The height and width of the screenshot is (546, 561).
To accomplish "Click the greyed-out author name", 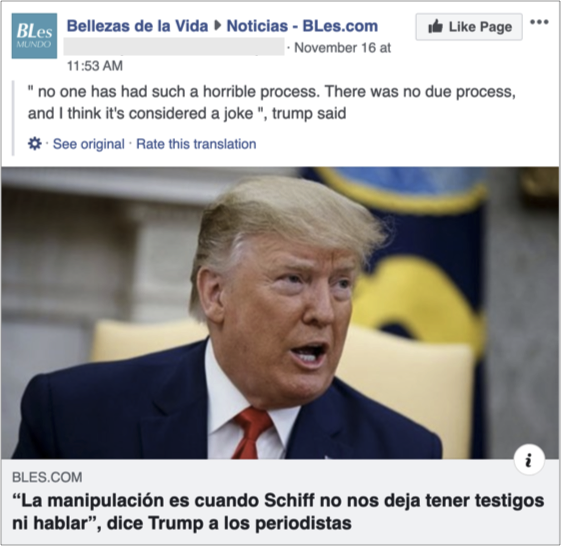I will 174,47.
